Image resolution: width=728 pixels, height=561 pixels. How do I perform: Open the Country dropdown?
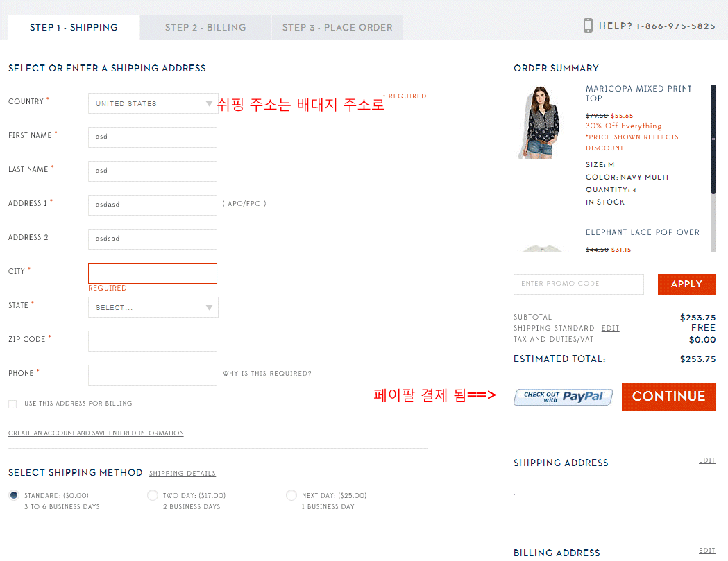pyautogui.click(x=153, y=103)
